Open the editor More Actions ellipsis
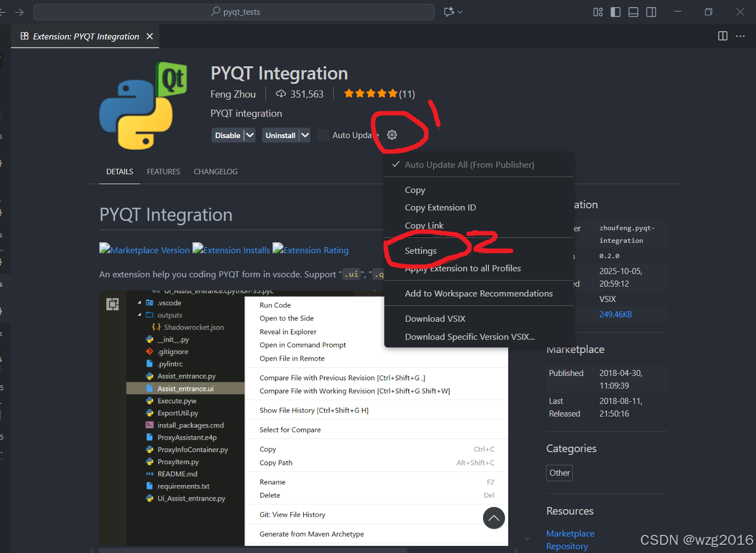 [x=741, y=36]
